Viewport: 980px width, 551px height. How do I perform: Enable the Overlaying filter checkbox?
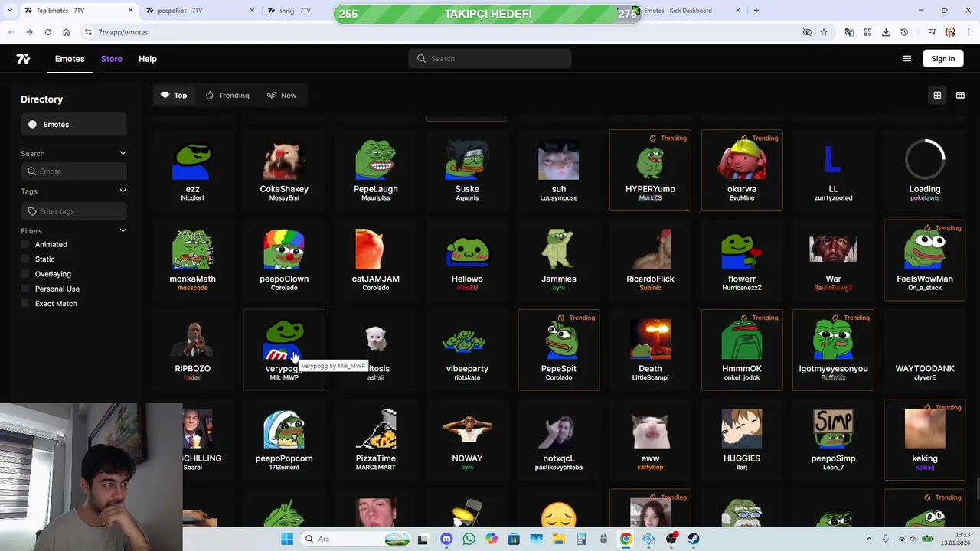25,274
